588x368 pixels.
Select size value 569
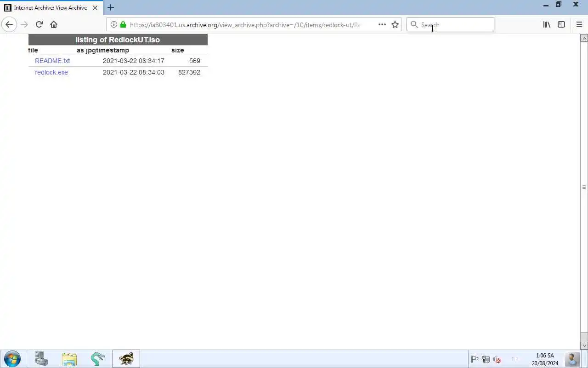(x=195, y=61)
